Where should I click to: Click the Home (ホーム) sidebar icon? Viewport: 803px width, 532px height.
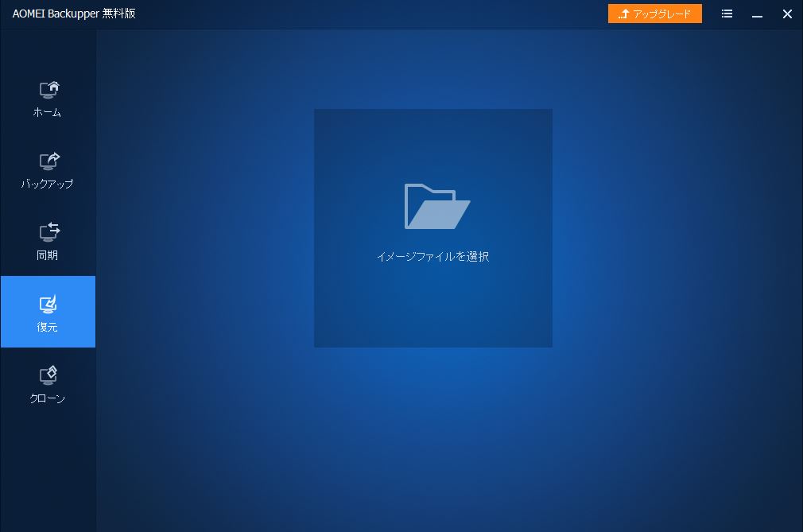49,90
